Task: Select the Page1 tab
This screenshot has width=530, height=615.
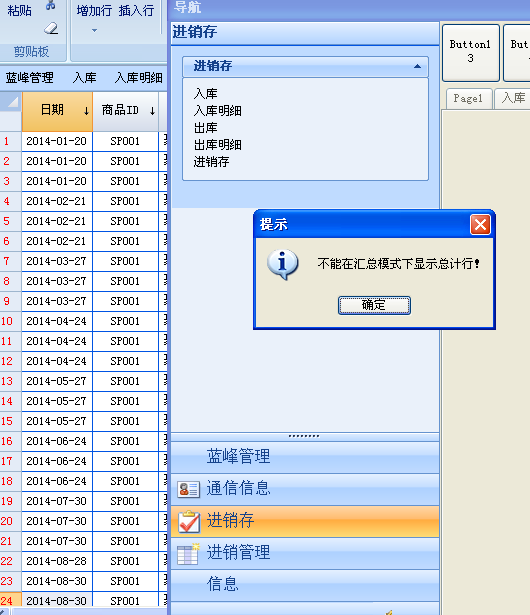Action: pyautogui.click(x=469, y=98)
